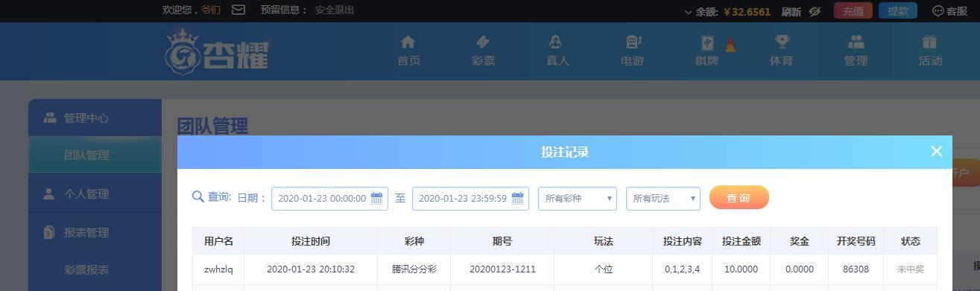Click the 用户名 column header
The height and width of the screenshot is (291, 980).
click(x=218, y=241)
